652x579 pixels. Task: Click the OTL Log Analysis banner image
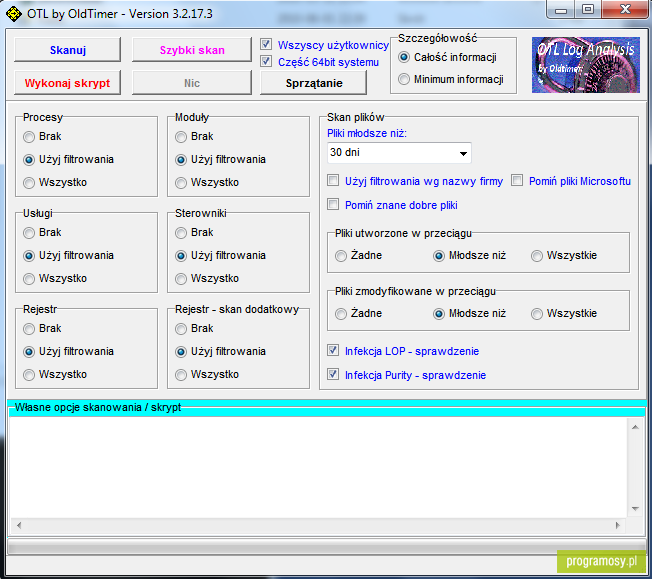tap(585, 65)
